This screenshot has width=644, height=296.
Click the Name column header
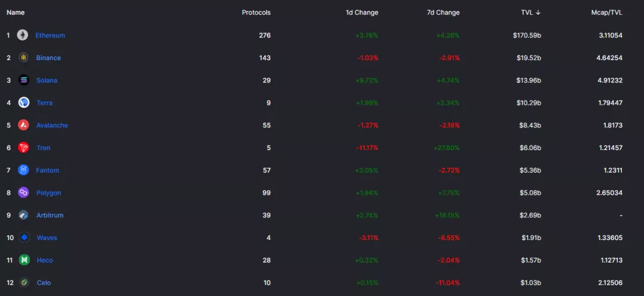point(16,13)
